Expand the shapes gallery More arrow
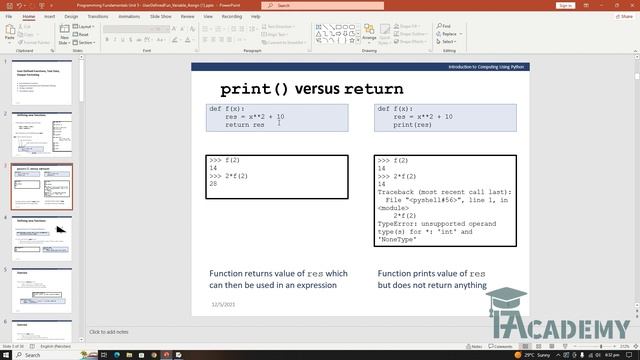This screenshot has width=640, height=360. [x=358, y=41]
